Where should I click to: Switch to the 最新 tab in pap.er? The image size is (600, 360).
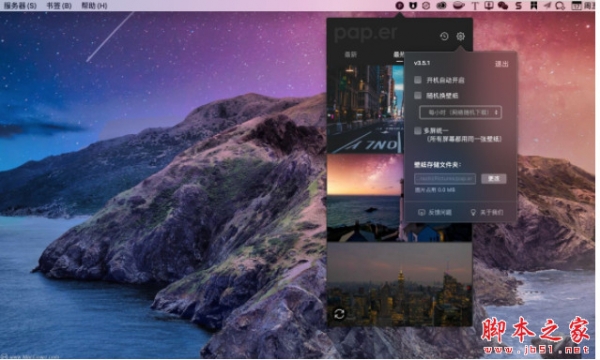click(x=351, y=55)
